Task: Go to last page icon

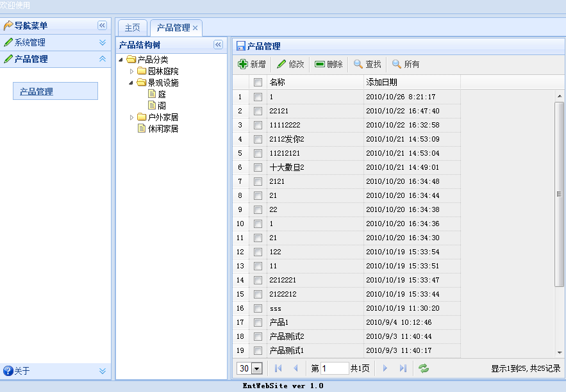Action: [403, 368]
